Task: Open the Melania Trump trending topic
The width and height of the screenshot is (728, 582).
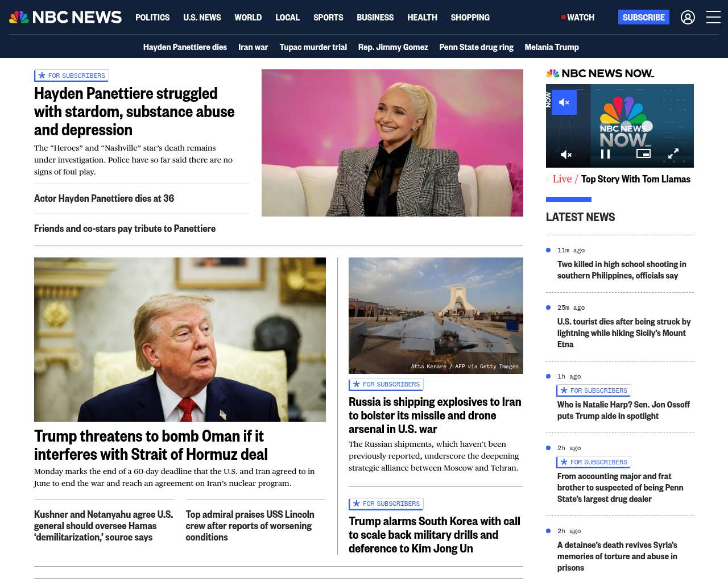Action: click(x=552, y=47)
